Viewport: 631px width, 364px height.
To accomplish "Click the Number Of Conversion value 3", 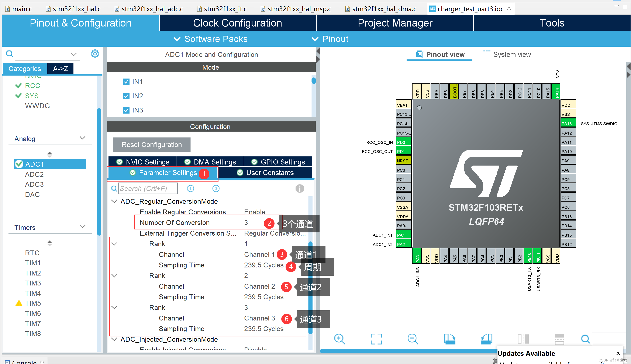I will (246, 222).
